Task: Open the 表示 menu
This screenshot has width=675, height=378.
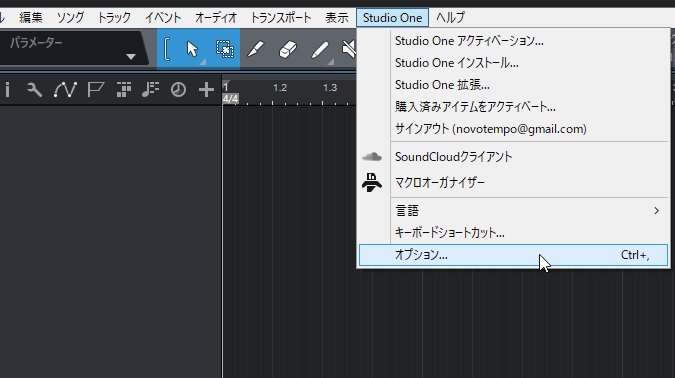Action: tap(337, 18)
